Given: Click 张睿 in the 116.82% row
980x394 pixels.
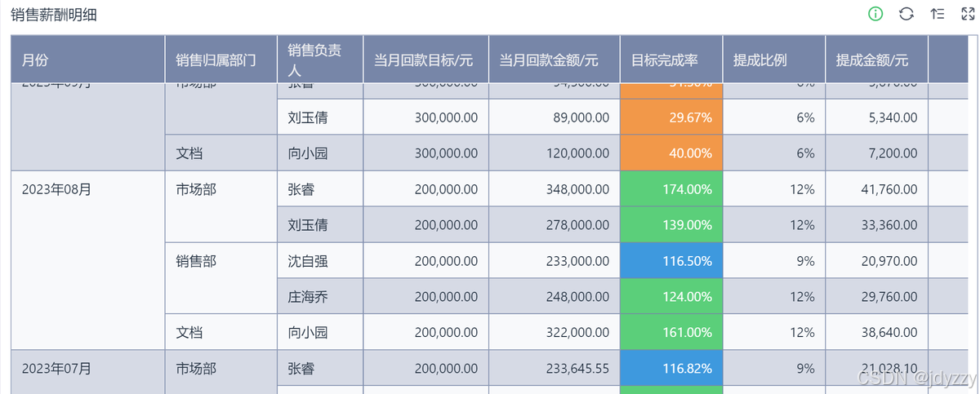Looking at the screenshot, I should click(320, 368).
